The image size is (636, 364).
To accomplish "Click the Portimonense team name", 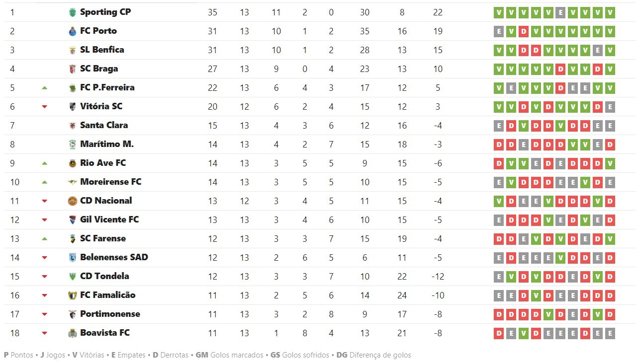I will point(110,314).
